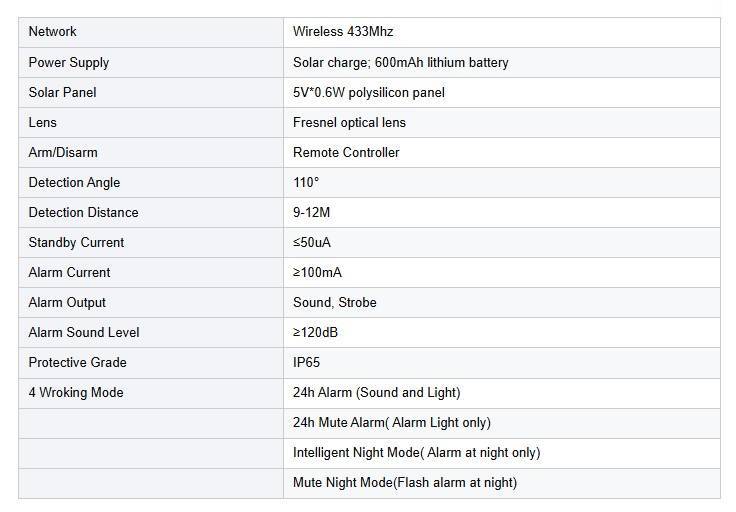Click the Fresnel optical lens cell
This screenshot has height=512, width=736.
coord(349,122)
